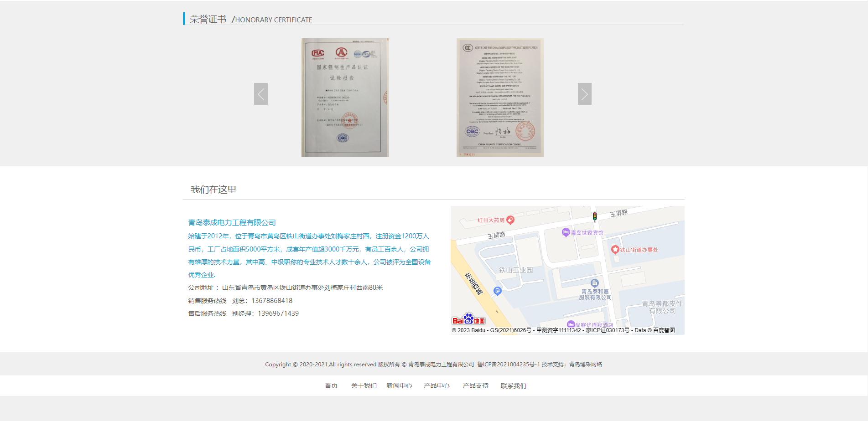Image resolution: width=868 pixels, height=421 pixels.
Task: Click the Baidu map copyright text
Action: 563,330
